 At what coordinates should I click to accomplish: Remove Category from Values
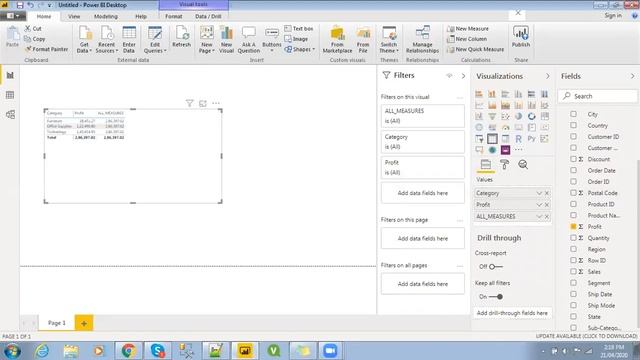pos(547,193)
